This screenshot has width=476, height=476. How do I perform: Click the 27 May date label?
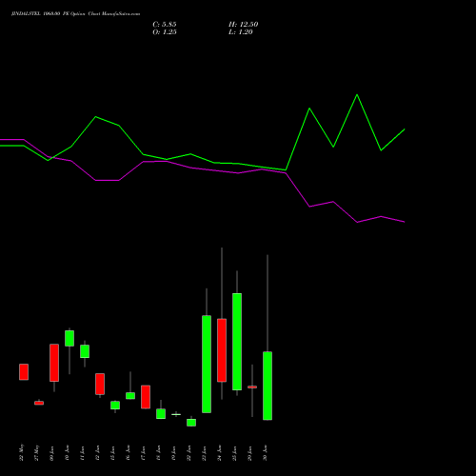[37, 452]
